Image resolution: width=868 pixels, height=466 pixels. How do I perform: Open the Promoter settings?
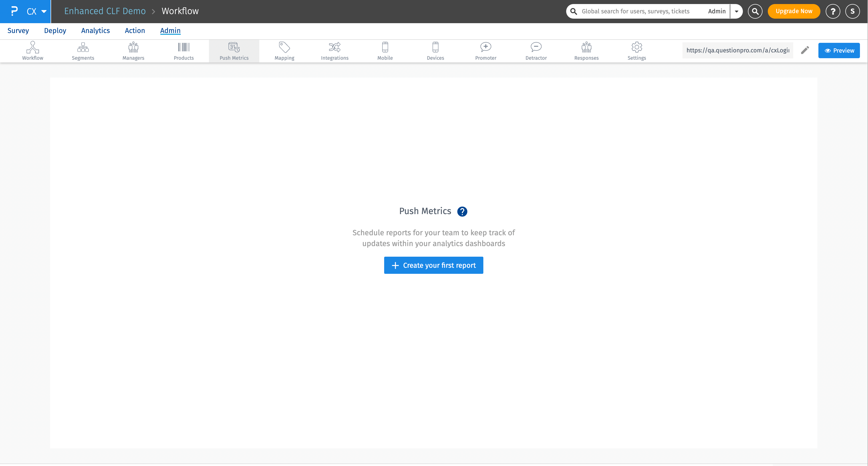click(485, 51)
